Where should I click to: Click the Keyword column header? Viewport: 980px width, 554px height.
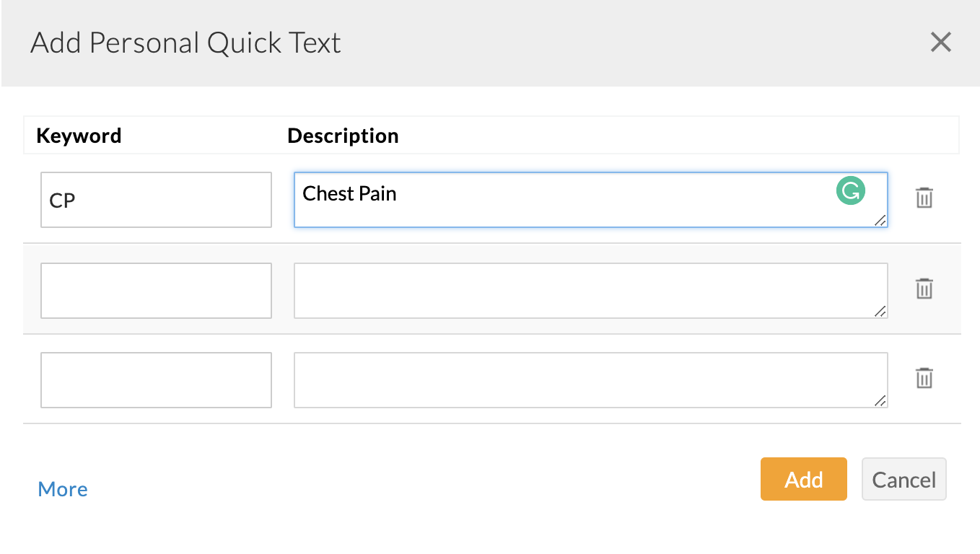79,136
